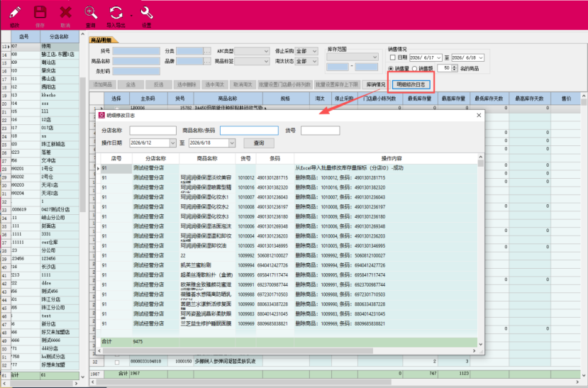
Task: Select the 销售额 radio button
Action: (414, 69)
